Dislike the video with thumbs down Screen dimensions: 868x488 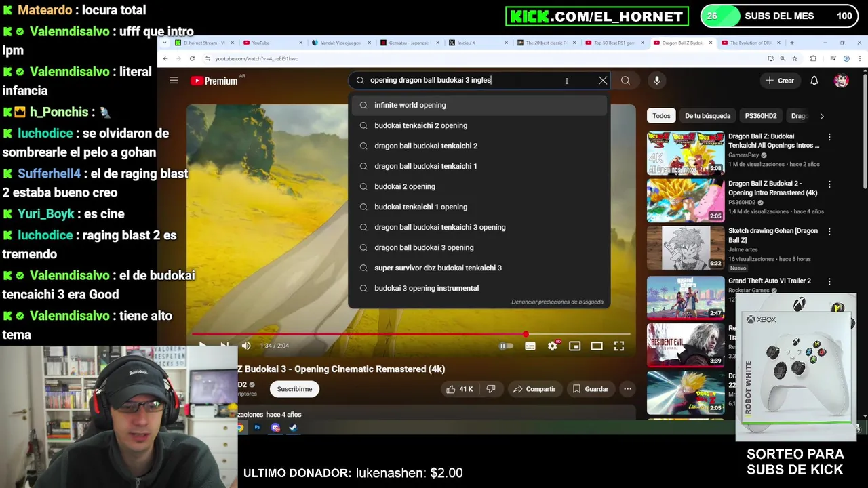coord(491,389)
